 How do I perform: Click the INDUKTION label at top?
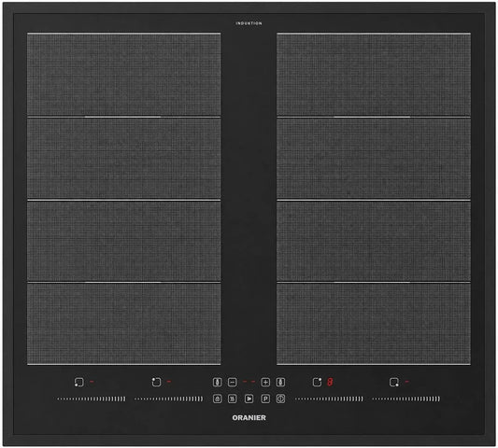click(249, 23)
